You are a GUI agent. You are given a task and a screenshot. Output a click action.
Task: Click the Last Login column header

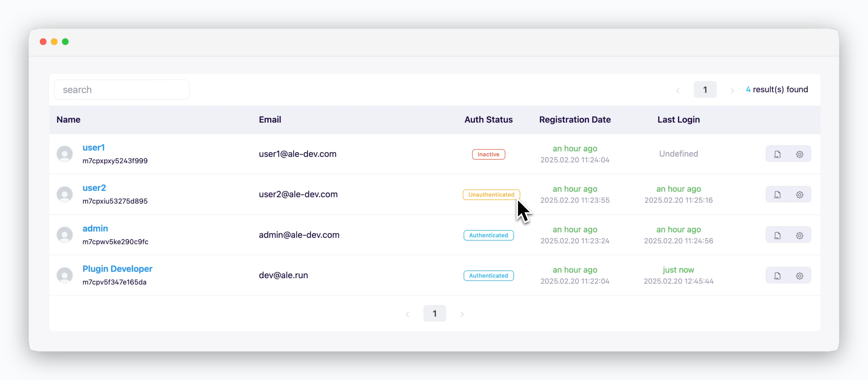point(679,120)
